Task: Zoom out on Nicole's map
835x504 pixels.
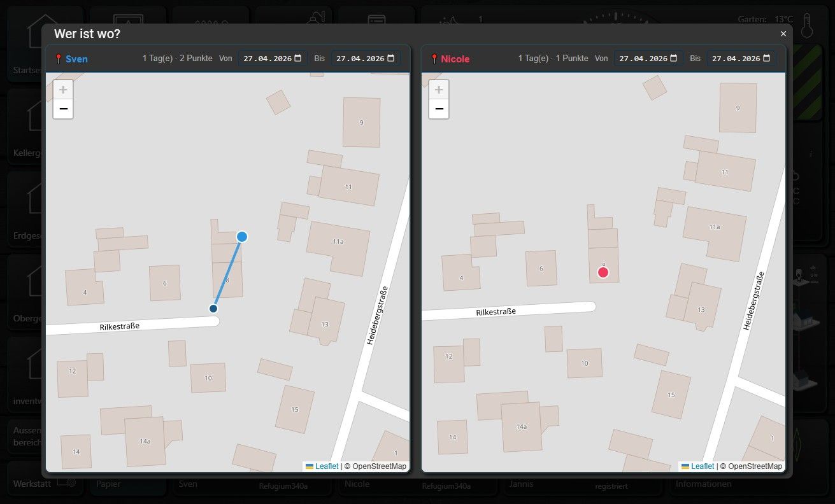Action: 439,109
